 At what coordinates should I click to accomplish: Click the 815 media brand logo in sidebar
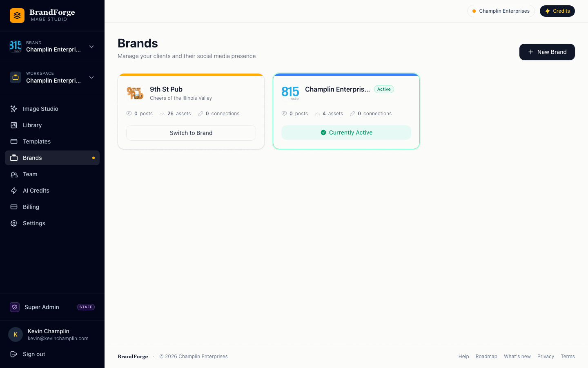(x=16, y=47)
